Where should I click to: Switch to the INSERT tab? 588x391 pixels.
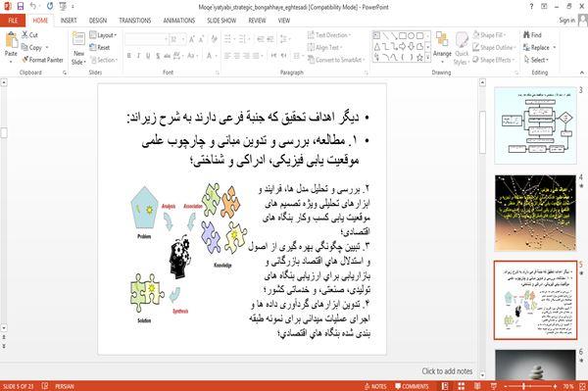(x=69, y=21)
